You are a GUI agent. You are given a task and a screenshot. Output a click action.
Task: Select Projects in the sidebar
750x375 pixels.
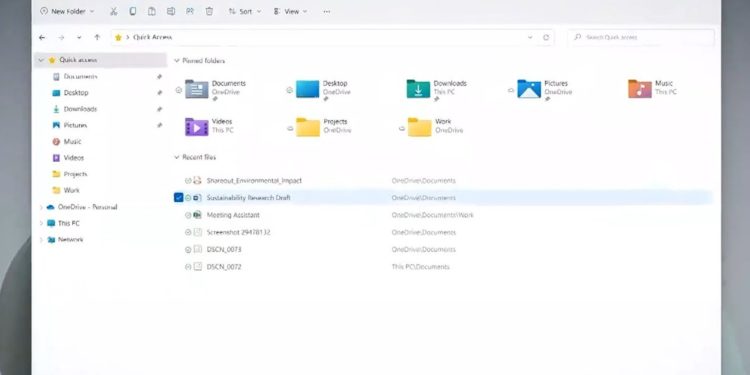[76, 174]
